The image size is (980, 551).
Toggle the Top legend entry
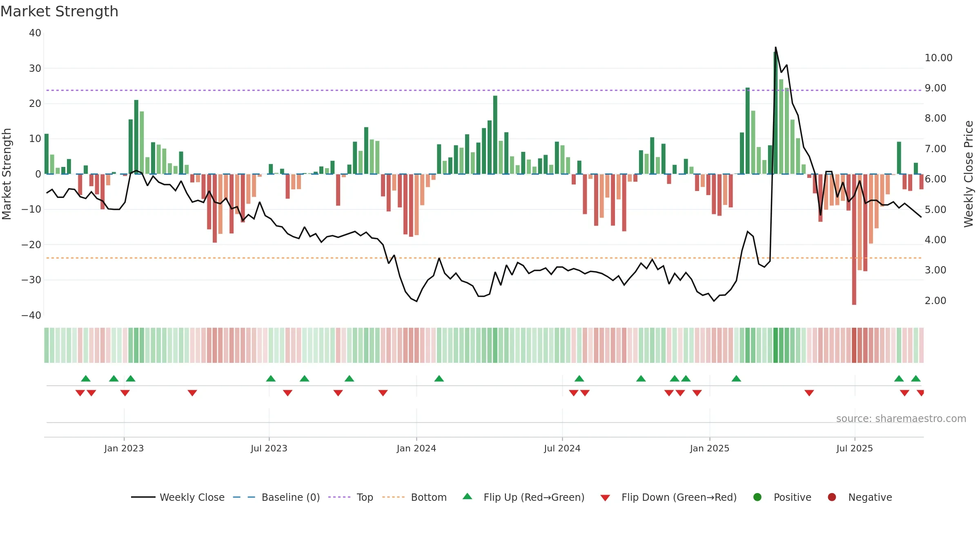click(350, 497)
